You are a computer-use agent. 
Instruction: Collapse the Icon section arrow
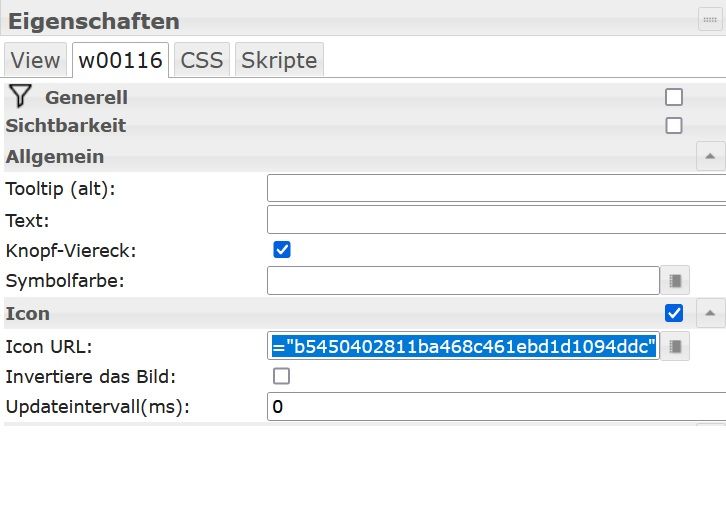[709, 313]
